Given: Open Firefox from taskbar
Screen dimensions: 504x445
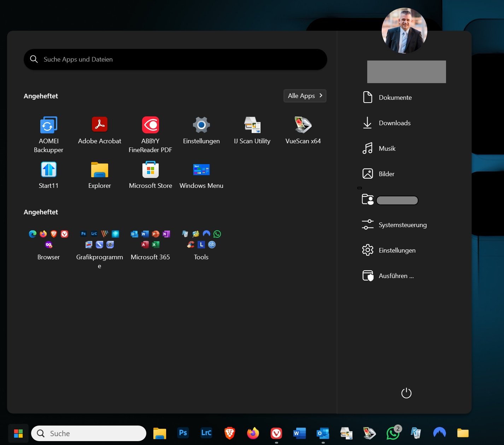Looking at the screenshot, I should [x=253, y=433].
